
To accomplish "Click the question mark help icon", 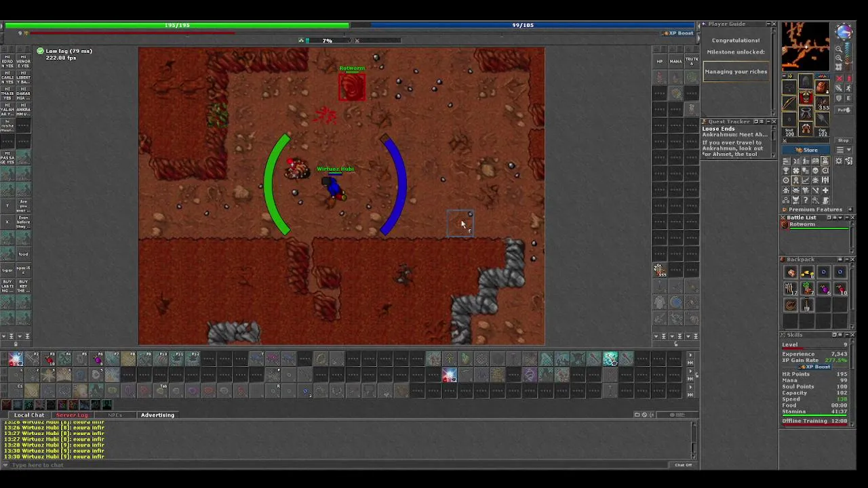I will (x=806, y=199).
